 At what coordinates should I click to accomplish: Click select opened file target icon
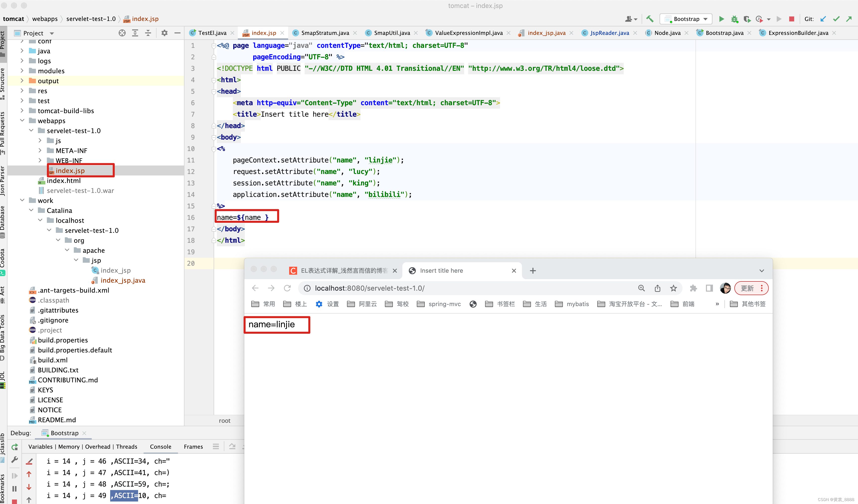click(x=122, y=33)
